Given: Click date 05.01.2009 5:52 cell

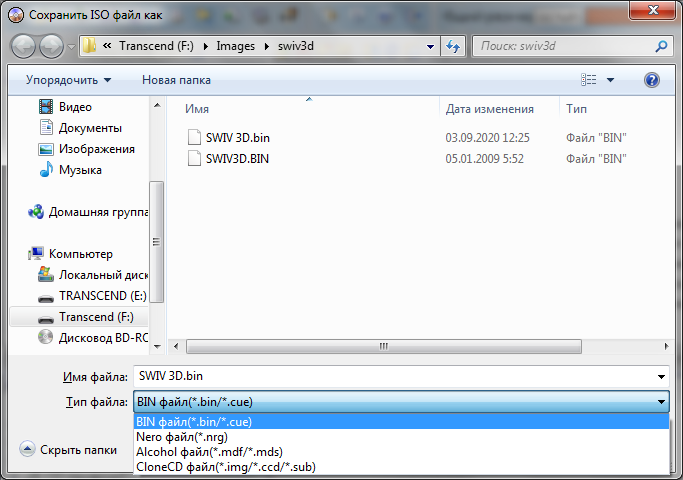Looking at the screenshot, I should point(484,159).
